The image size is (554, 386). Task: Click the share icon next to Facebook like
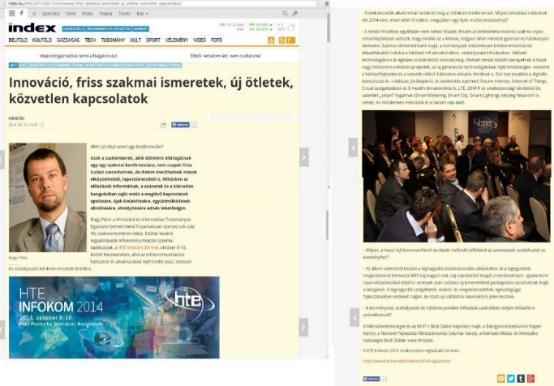[x=163, y=125]
